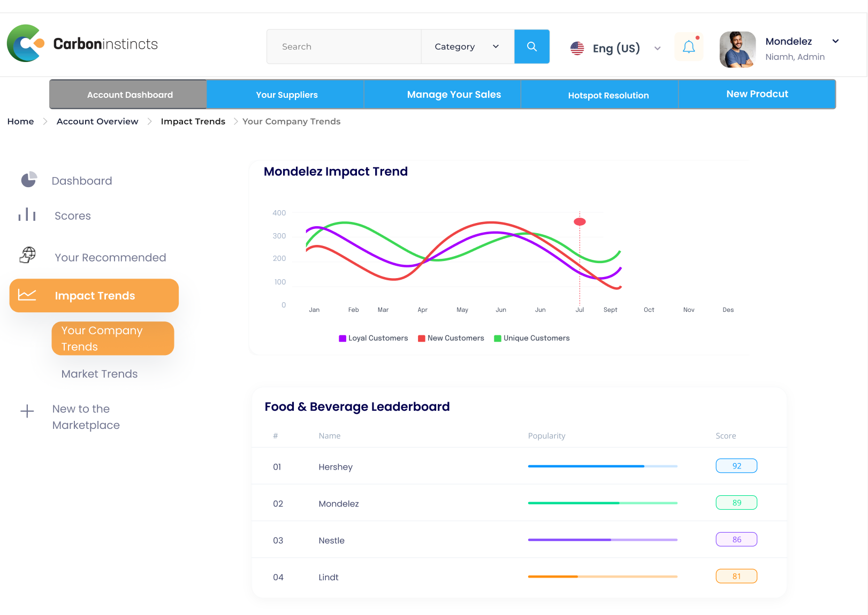Open Your Recommended in the sidebar

[110, 257]
